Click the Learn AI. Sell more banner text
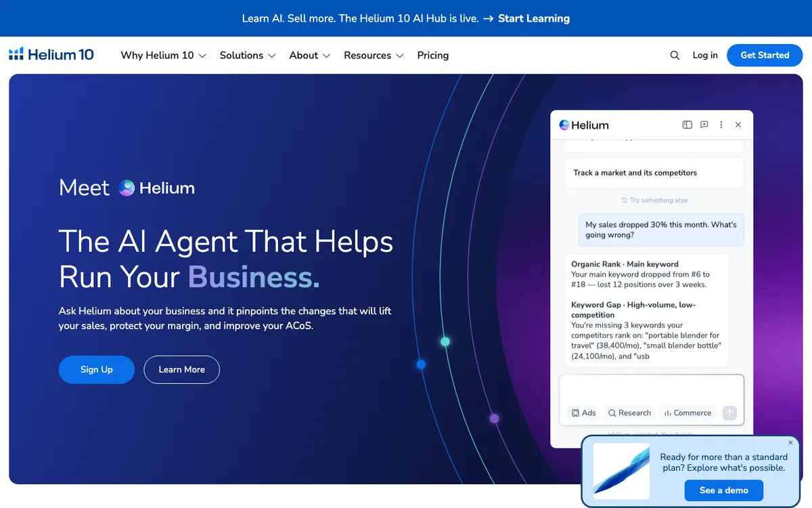The image size is (812, 508). 360,18
